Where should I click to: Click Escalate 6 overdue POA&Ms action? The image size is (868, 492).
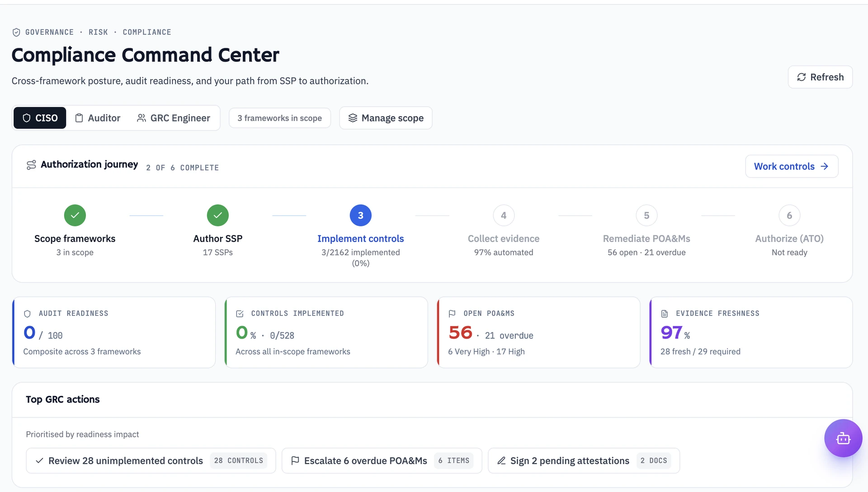point(382,461)
